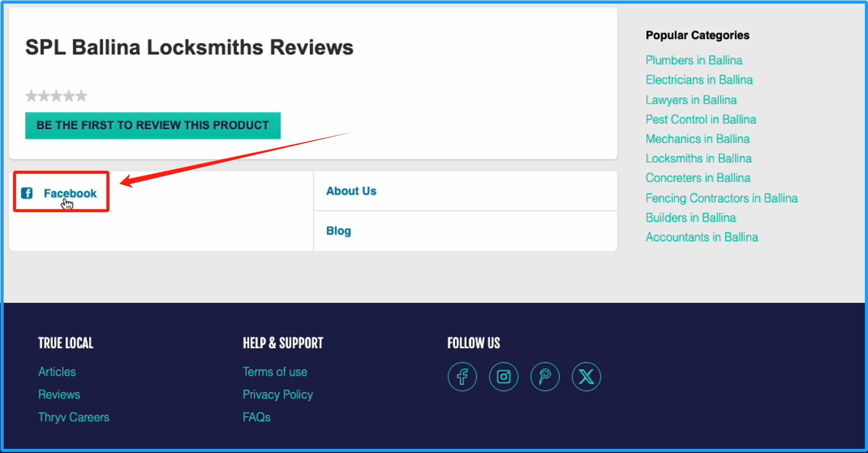Viewport: 868px width, 453px height.
Task: Go to Accountants in Ballina
Action: click(701, 237)
